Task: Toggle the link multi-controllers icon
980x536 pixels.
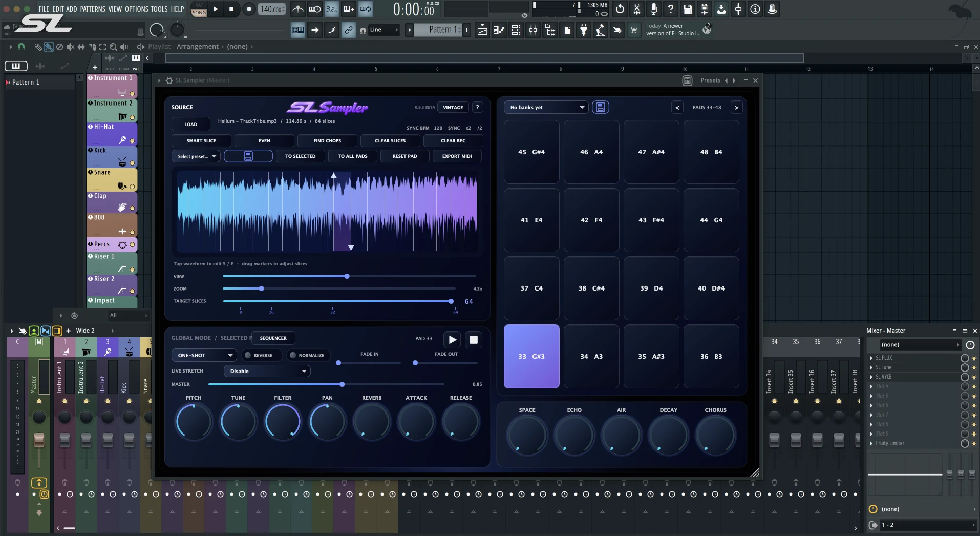Action: pos(349,30)
